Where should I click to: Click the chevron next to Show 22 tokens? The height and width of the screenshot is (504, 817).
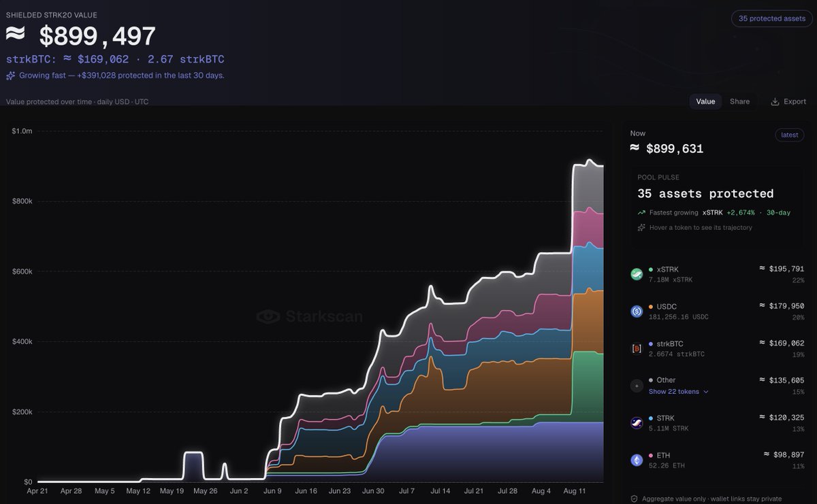tap(705, 392)
